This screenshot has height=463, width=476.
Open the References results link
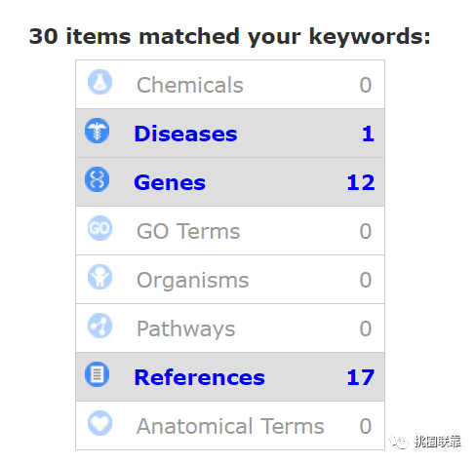pos(199,377)
